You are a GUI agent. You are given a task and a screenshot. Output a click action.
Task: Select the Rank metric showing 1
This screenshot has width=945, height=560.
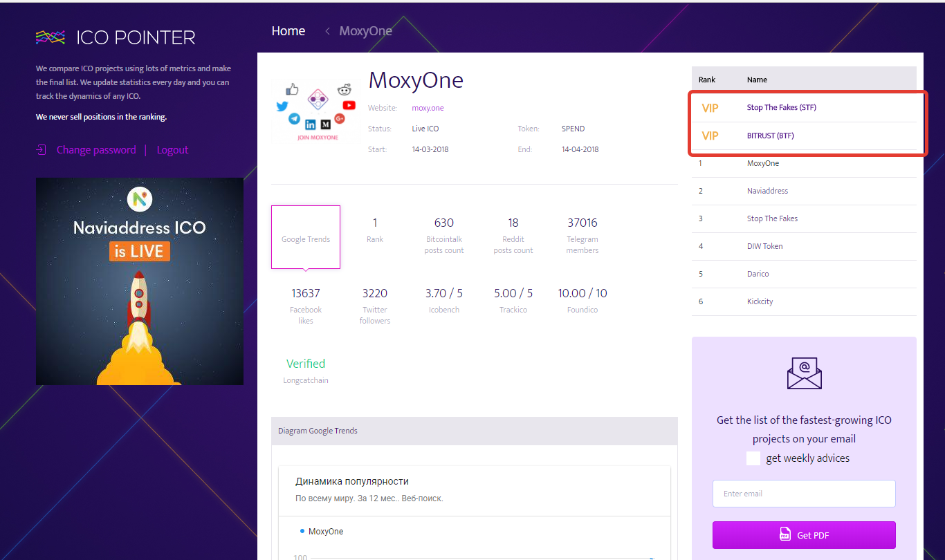(375, 230)
